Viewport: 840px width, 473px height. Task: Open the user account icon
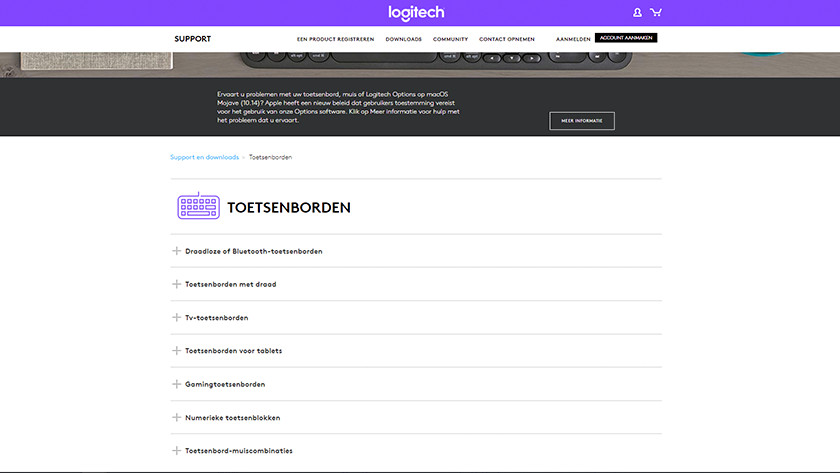637,13
